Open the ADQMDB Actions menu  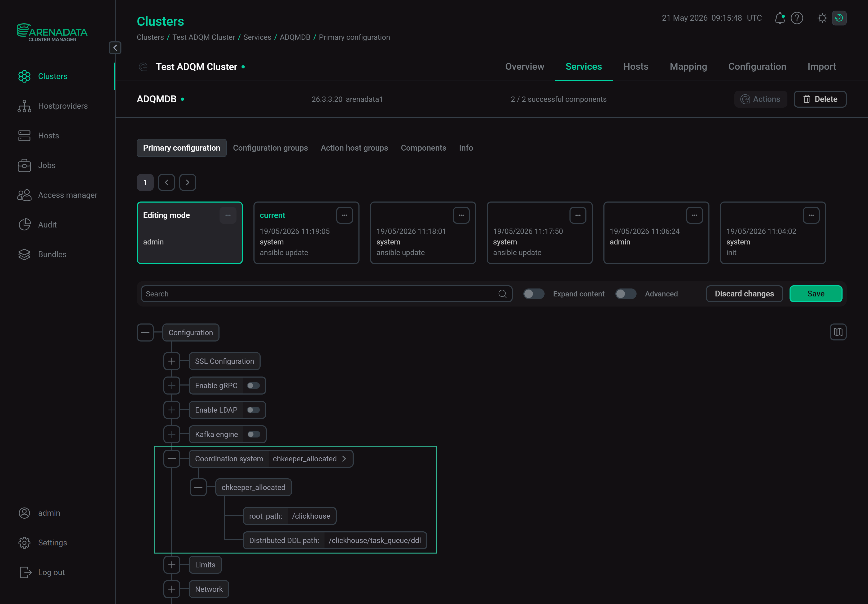coord(760,99)
